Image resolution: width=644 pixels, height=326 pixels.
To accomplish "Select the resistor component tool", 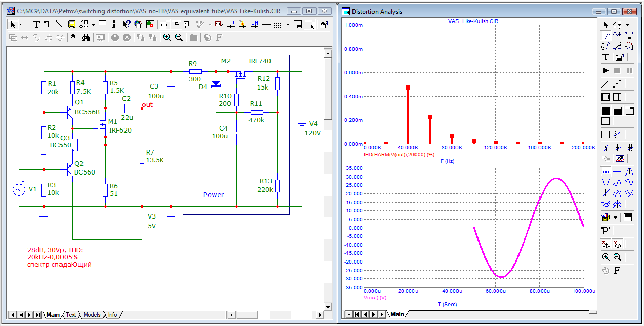I will [x=25, y=25].
